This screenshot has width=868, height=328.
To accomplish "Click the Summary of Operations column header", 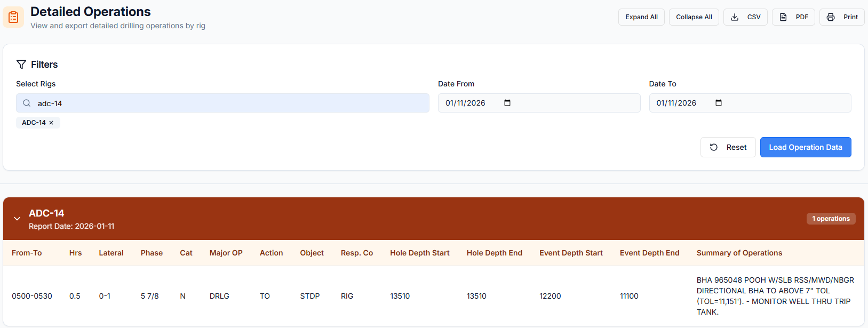I will [739, 253].
